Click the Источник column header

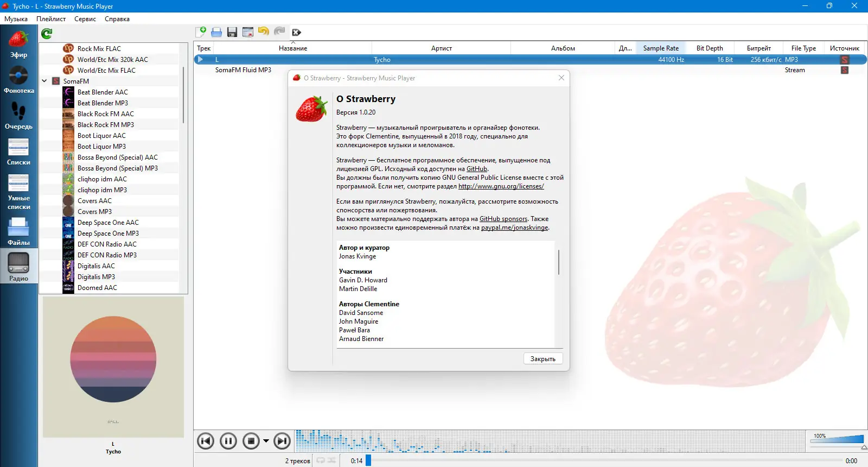(844, 48)
